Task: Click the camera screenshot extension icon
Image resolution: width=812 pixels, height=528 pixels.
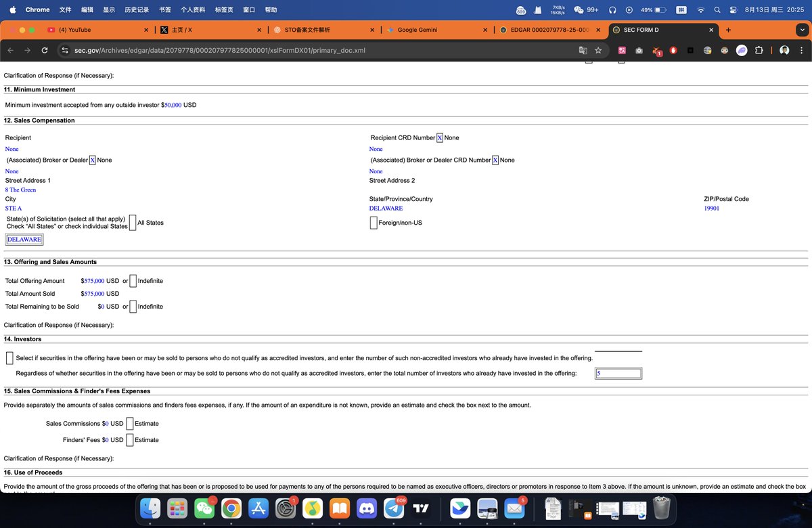Action: [x=639, y=50]
